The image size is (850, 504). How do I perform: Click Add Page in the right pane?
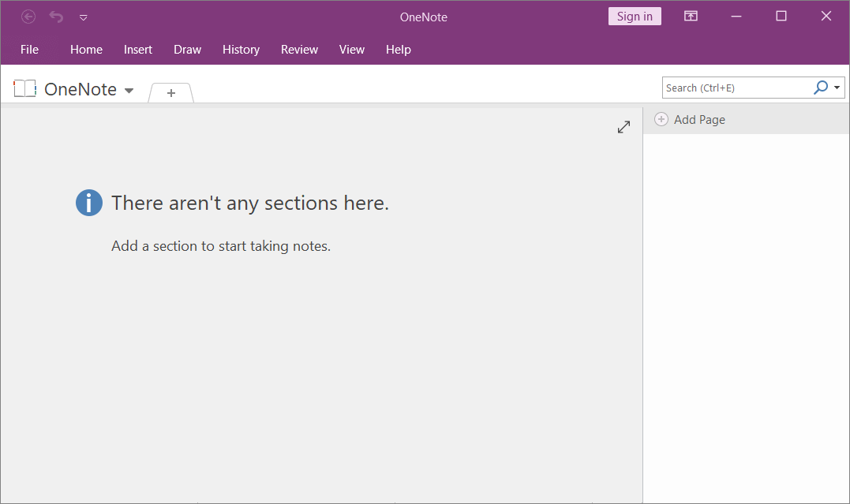[x=699, y=119]
